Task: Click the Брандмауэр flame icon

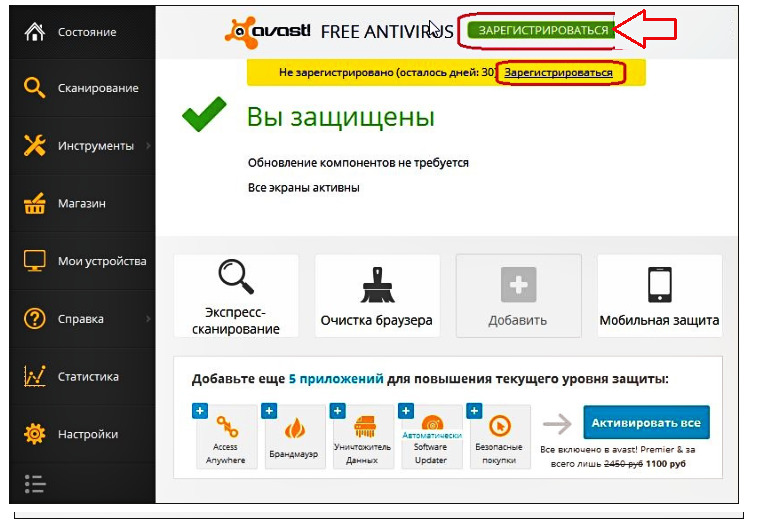Action: (294, 428)
